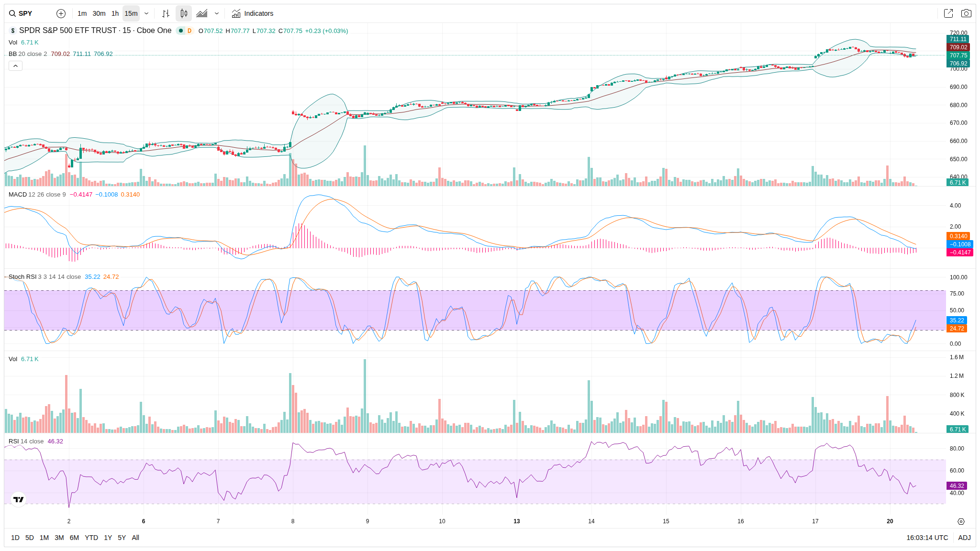This screenshot has height=551, width=980.
Task: Open the Indicators button
Action: click(253, 13)
